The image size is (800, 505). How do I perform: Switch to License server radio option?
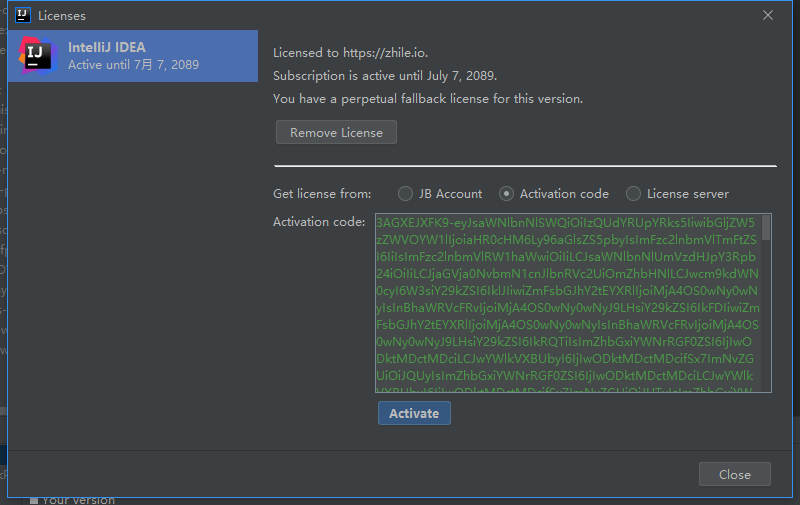click(x=633, y=194)
